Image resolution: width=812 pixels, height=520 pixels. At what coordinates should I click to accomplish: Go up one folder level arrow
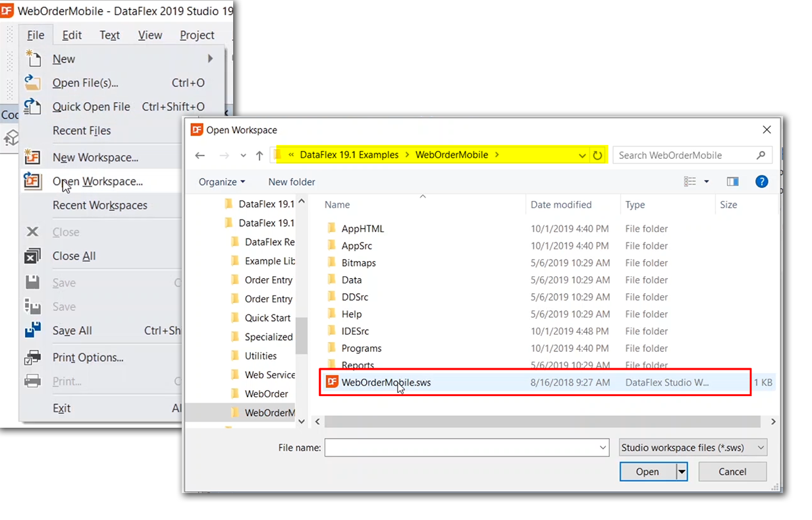pos(259,156)
